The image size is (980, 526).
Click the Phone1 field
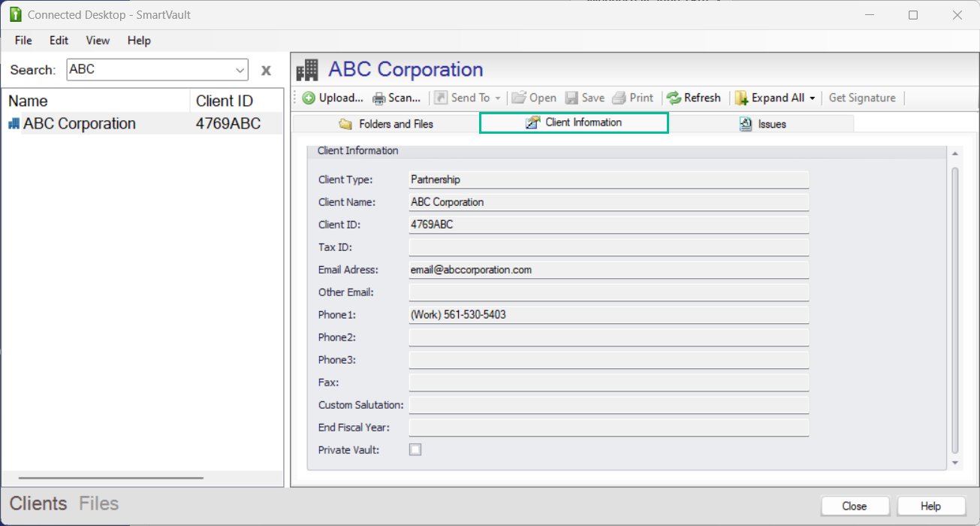point(609,315)
